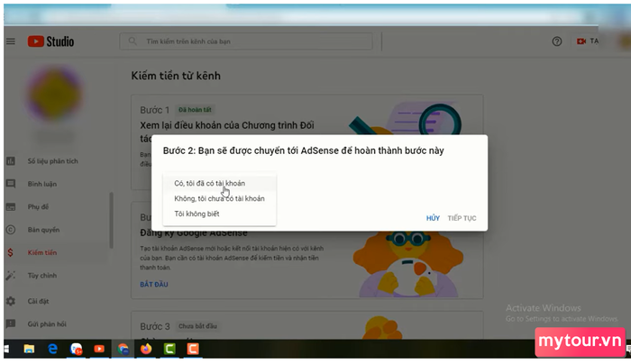Open Số liệu phân tích menu item
This screenshot has height=364, width=631.
point(52,161)
